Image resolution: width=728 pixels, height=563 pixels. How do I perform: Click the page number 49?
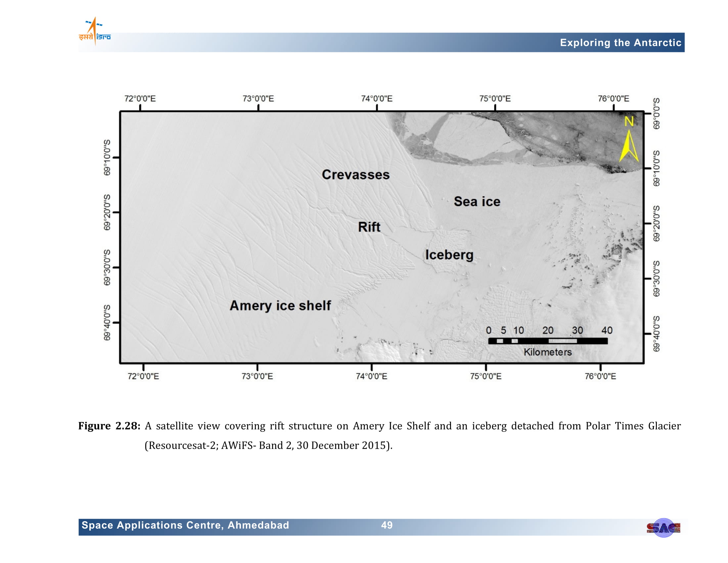387,525
